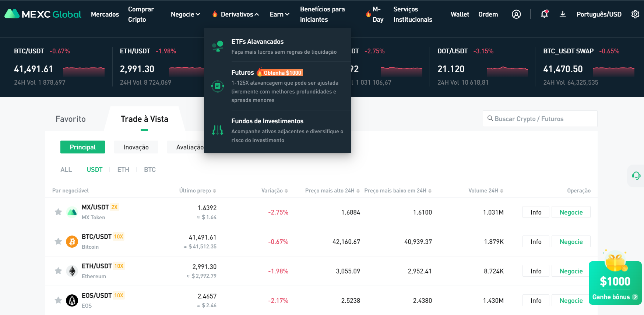
Task: Click the Info button for EOS/USDT
Action: click(536, 300)
